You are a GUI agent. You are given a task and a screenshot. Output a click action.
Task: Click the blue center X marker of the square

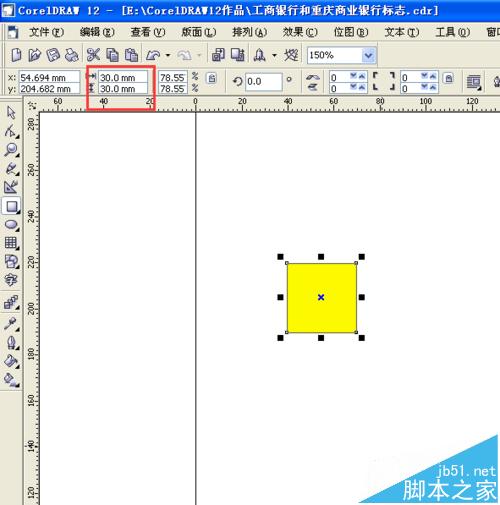(x=321, y=297)
